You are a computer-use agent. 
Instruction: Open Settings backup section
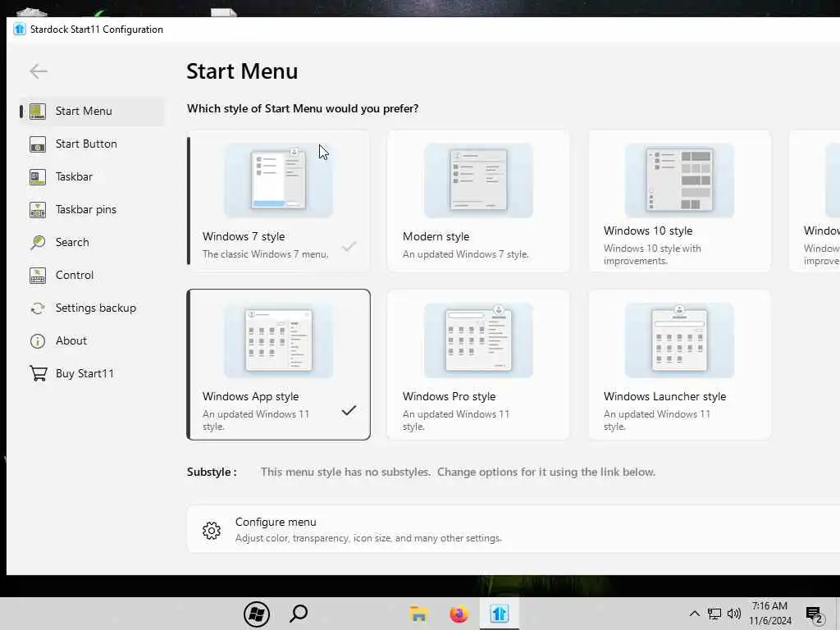click(92, 308)
